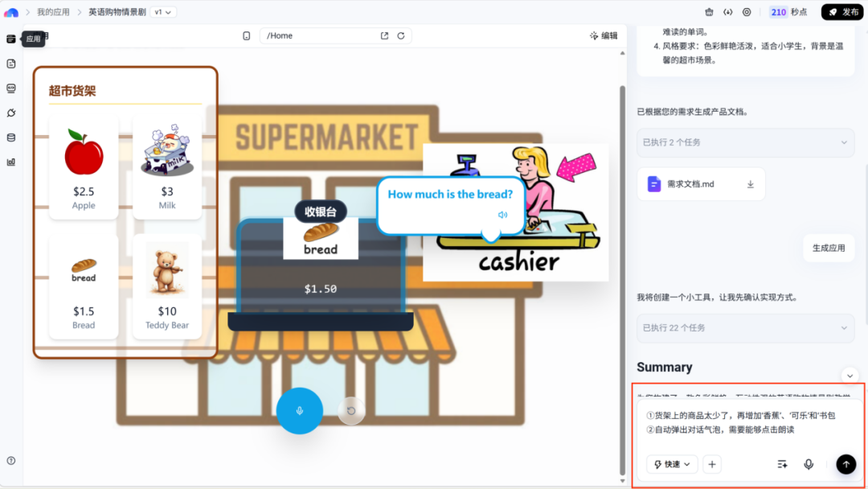Screen dimensions: 868x489
Task: Activate the blue microphone button in the preview
Action: tap(299, 410)
